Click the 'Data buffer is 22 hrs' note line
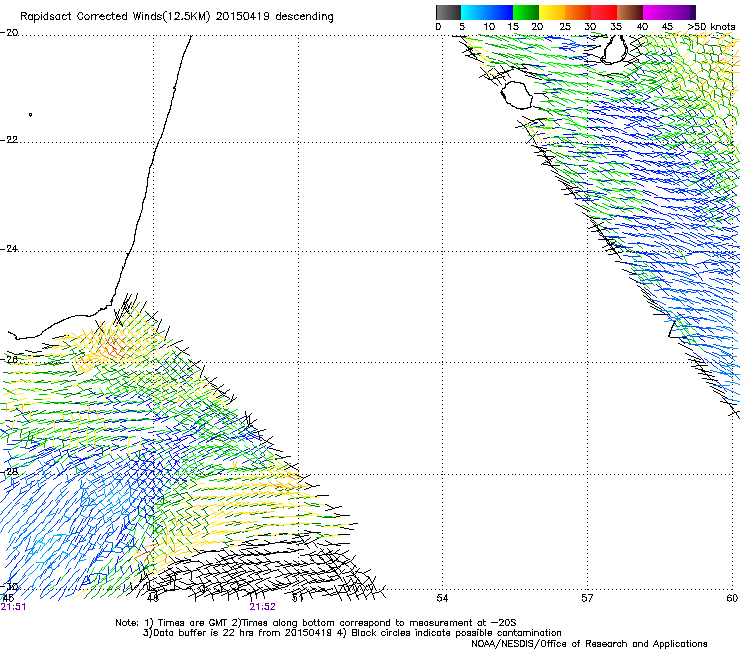Image resolution: width=740 pixels, height=650 pixels. click(x=352, y=633)
